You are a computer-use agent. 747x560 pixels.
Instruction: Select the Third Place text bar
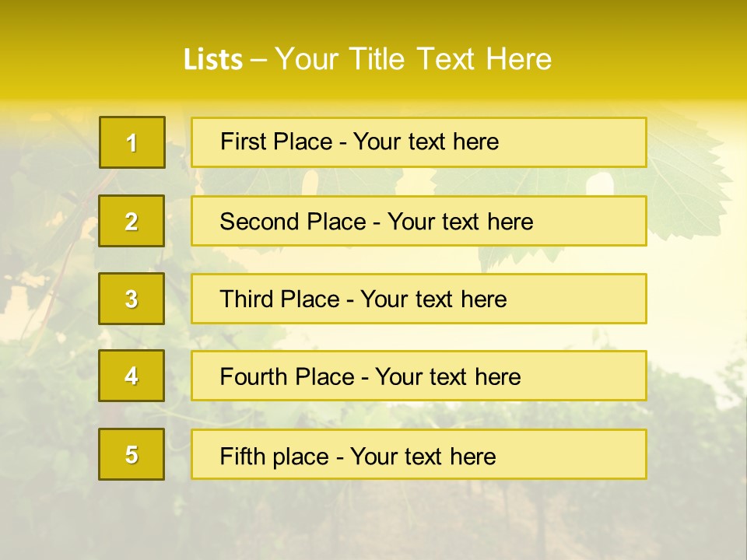[419, 299]
